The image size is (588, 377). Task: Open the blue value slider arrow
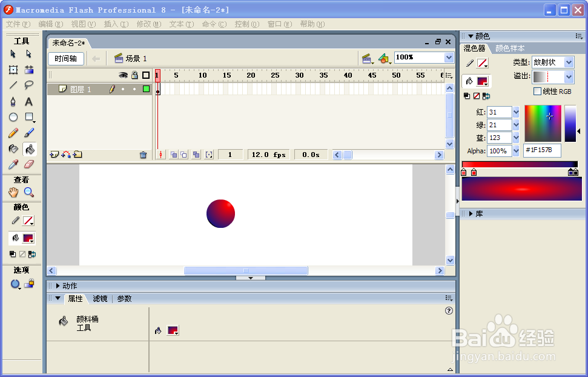(516, 138)
